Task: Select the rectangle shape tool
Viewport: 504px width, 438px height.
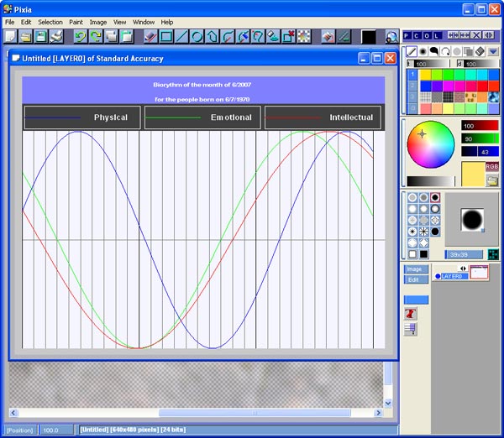Action: tap(165, 36)
